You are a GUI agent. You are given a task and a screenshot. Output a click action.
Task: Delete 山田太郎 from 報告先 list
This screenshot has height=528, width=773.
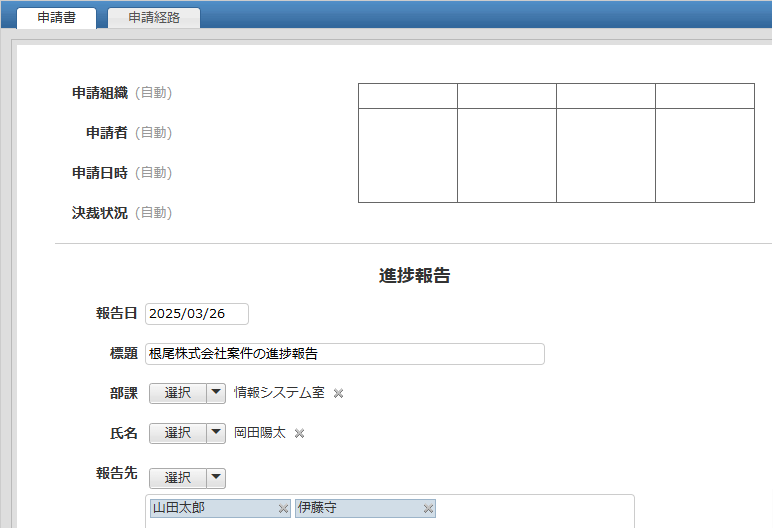point(283,509)
